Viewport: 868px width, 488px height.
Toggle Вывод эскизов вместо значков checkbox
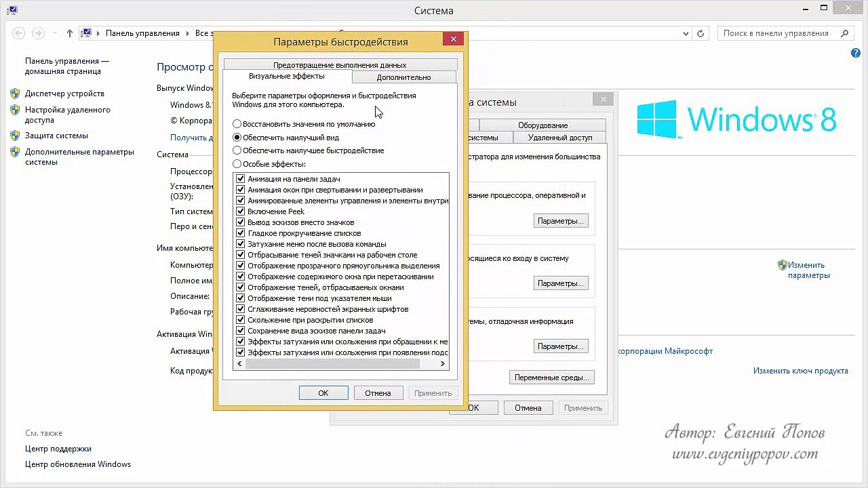tap(240, 222)
